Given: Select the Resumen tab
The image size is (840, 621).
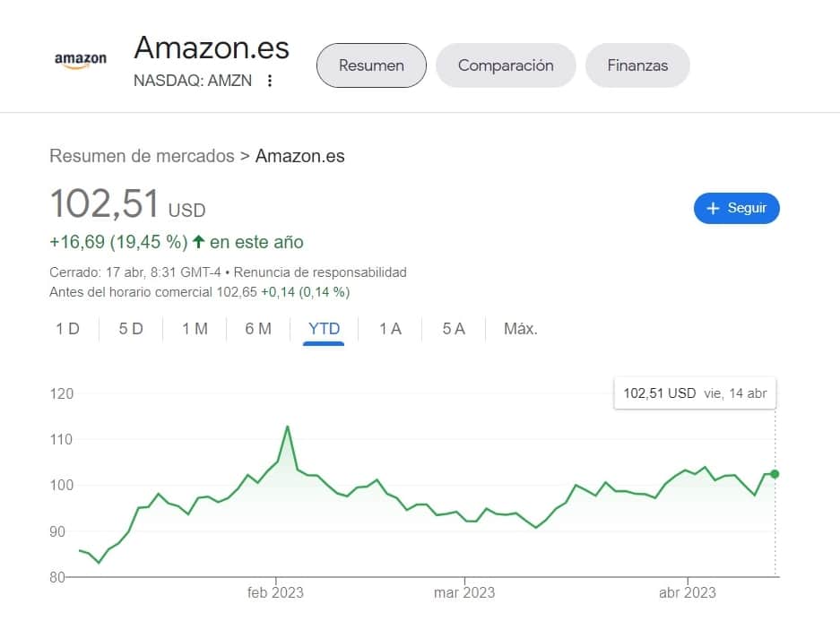Looking at the screenshot, I should 371,65.
